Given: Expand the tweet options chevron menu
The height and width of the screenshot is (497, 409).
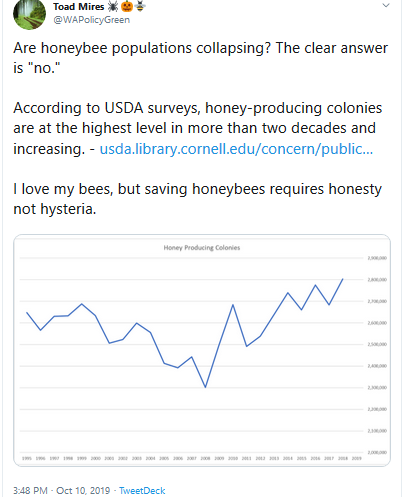Looking at the screenshot, I should point(386,5).
